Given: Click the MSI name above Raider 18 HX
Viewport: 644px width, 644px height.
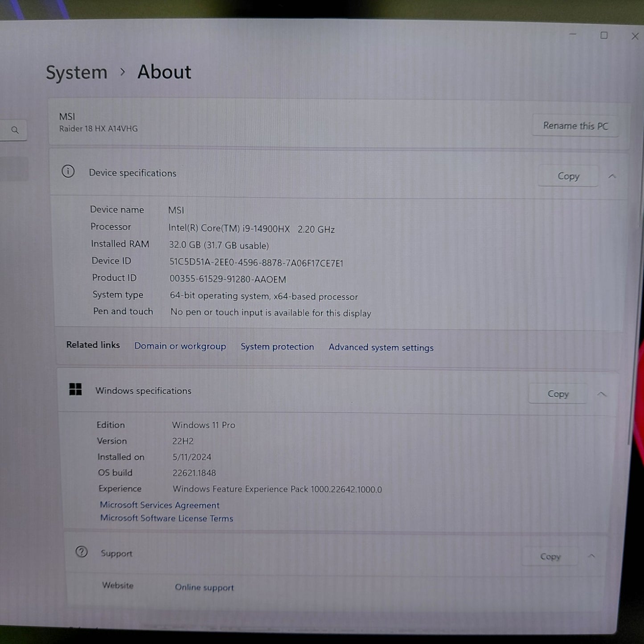Looking at the screenshot, I should tap(67, 117).
